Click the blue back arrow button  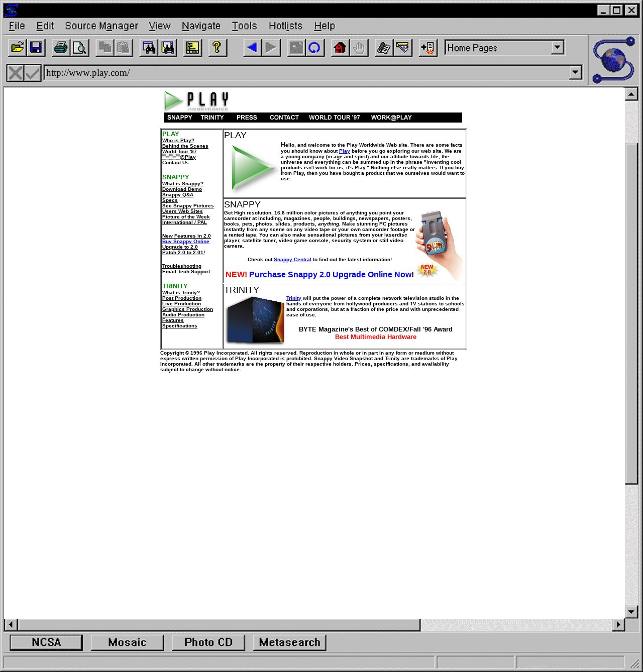point(252,48)
